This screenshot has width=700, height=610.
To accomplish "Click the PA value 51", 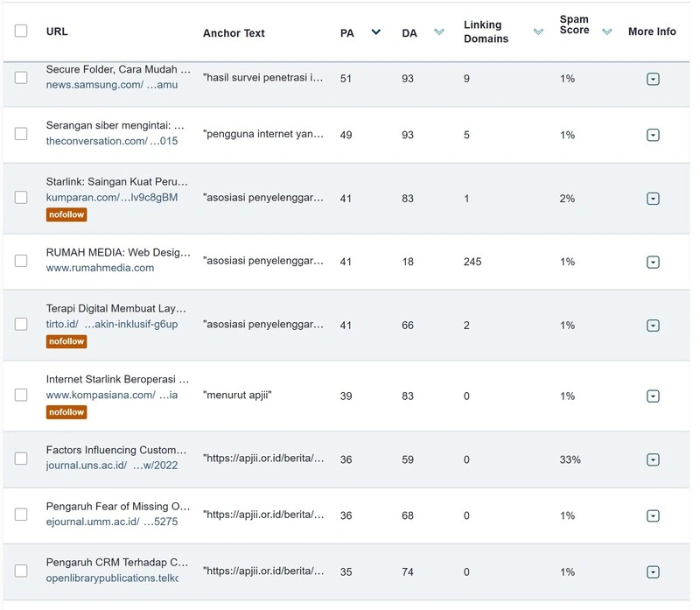I will [346, 79].
